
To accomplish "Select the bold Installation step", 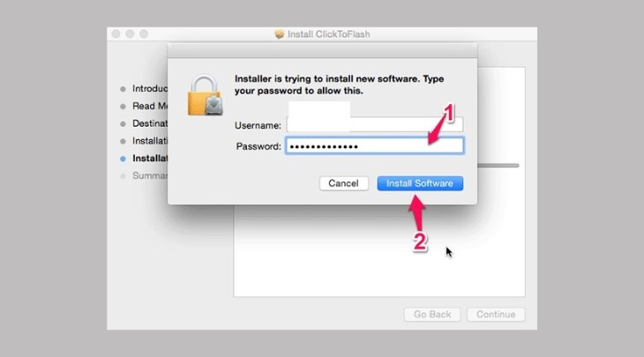I will coord(149,159).
